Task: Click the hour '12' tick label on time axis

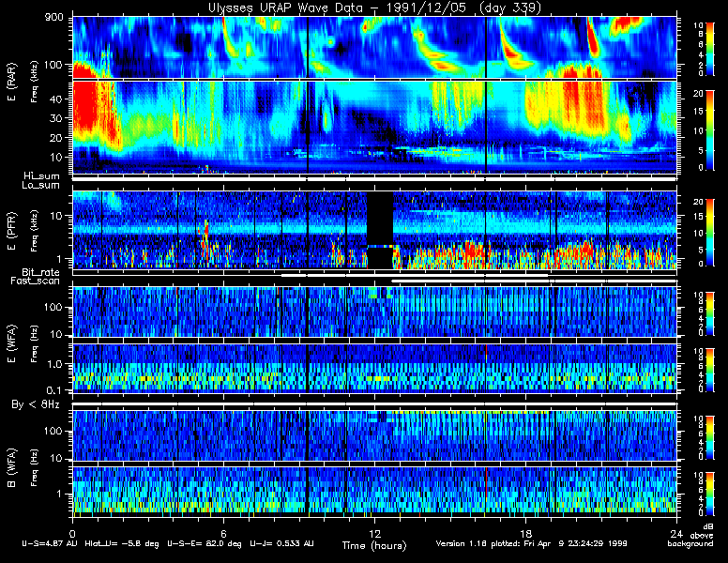Action: tap(374, 533)
